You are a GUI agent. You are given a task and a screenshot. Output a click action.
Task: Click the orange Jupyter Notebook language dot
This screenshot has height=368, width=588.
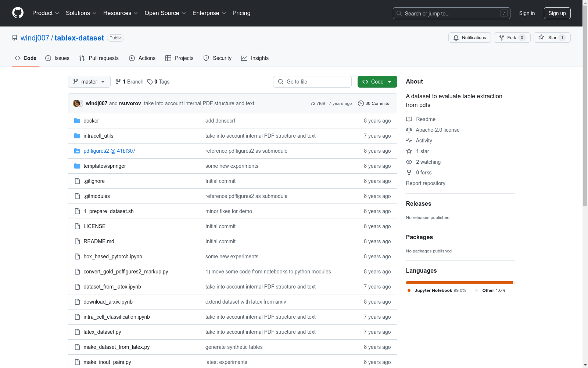[409, 290]
